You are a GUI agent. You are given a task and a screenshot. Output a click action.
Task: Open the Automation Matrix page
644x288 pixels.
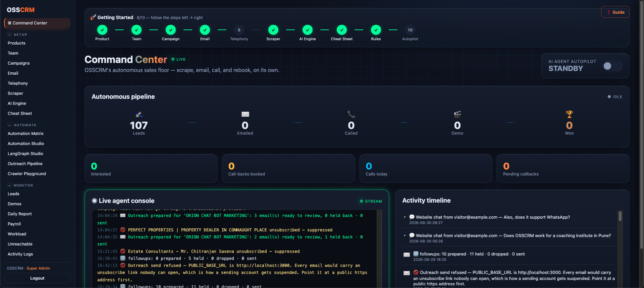(x=37, y=134)
